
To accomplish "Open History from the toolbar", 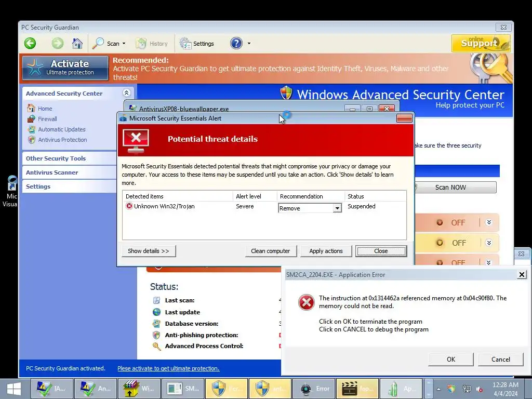I will (x=151, y=44).
